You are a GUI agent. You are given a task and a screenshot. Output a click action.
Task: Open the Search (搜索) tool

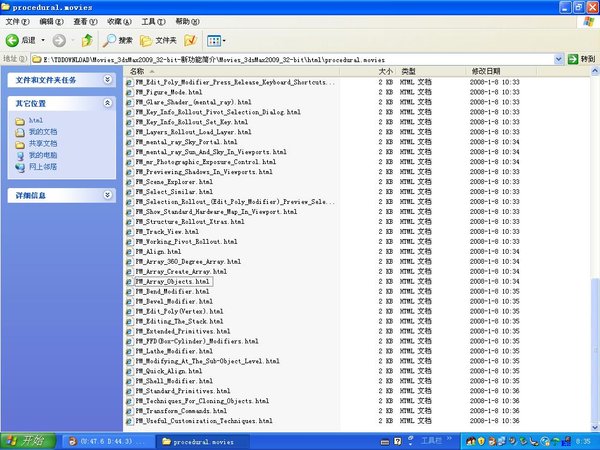click(x=118, y=40)
